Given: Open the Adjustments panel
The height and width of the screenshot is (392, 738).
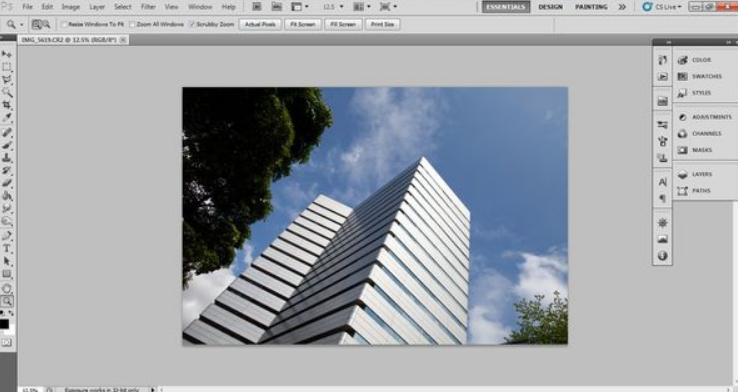Looking at the screenshot, I should [705, 117].
